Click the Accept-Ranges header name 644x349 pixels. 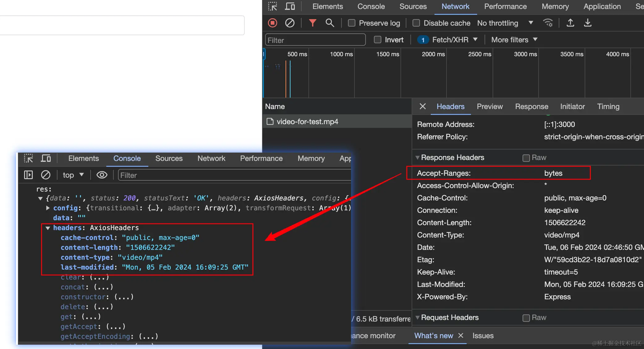[443, 173]
